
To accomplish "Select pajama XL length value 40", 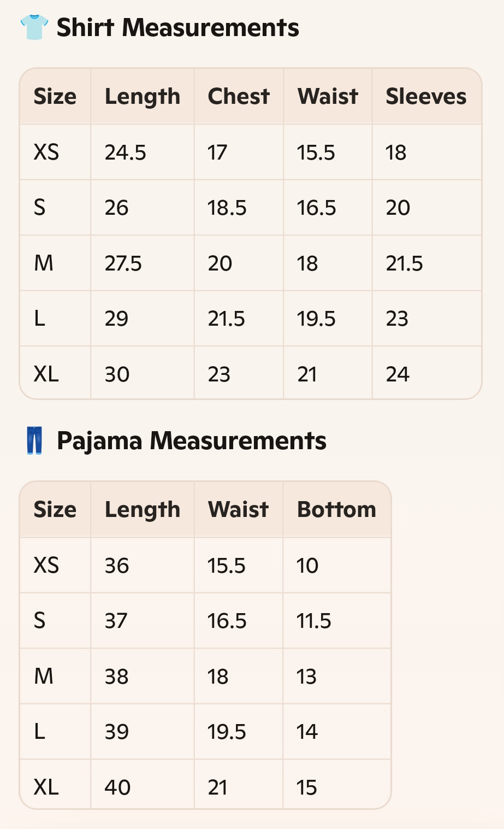I will click(117, 787).
